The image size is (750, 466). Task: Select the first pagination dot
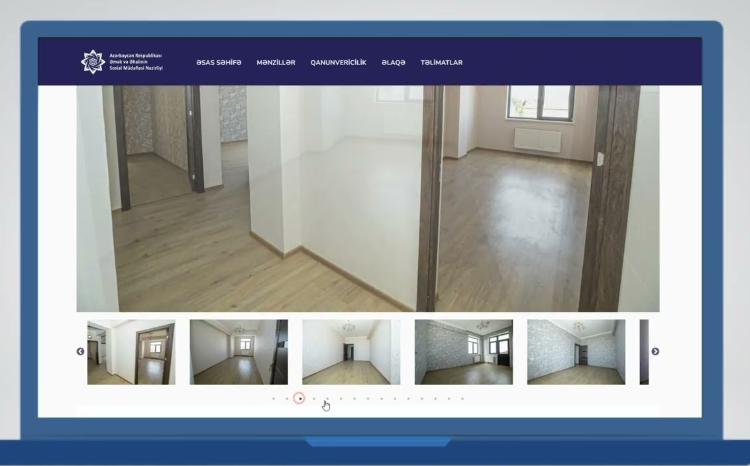(x=273, y=398)
